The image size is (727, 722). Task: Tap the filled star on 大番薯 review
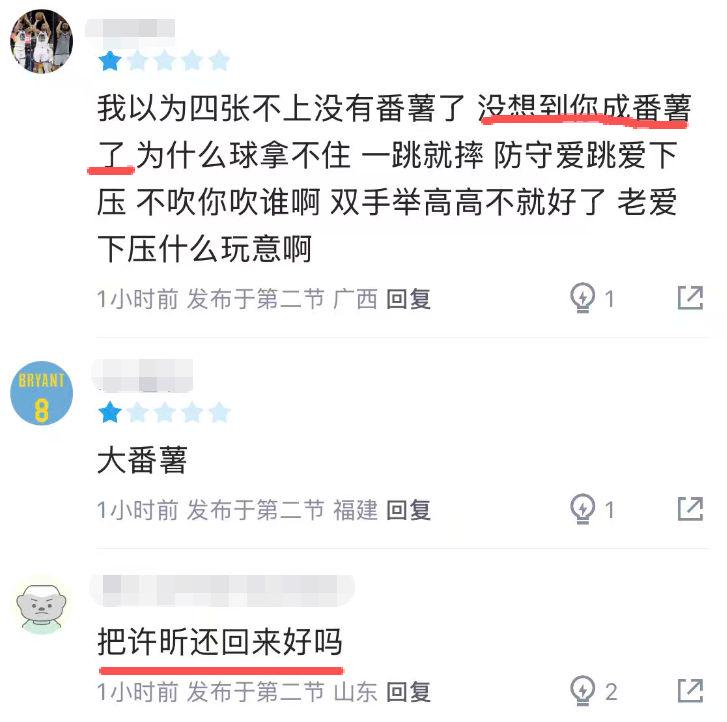point(110,412)
